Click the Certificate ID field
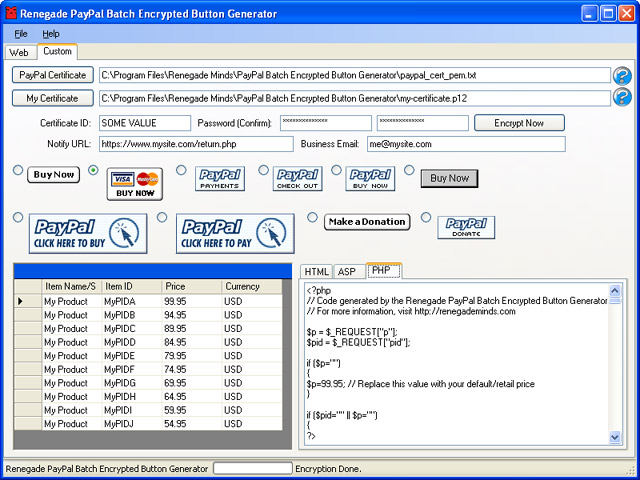 145,123
